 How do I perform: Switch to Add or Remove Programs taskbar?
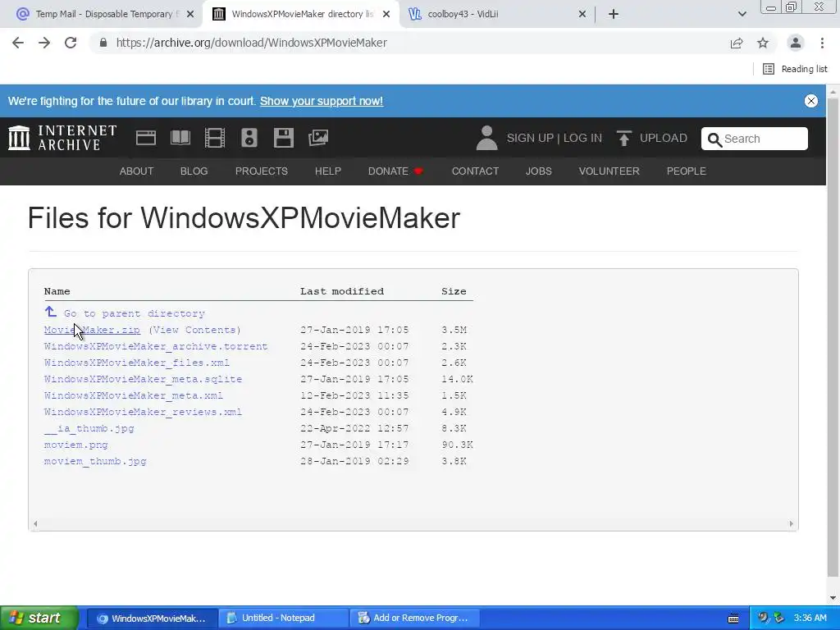tap(414, 619)
